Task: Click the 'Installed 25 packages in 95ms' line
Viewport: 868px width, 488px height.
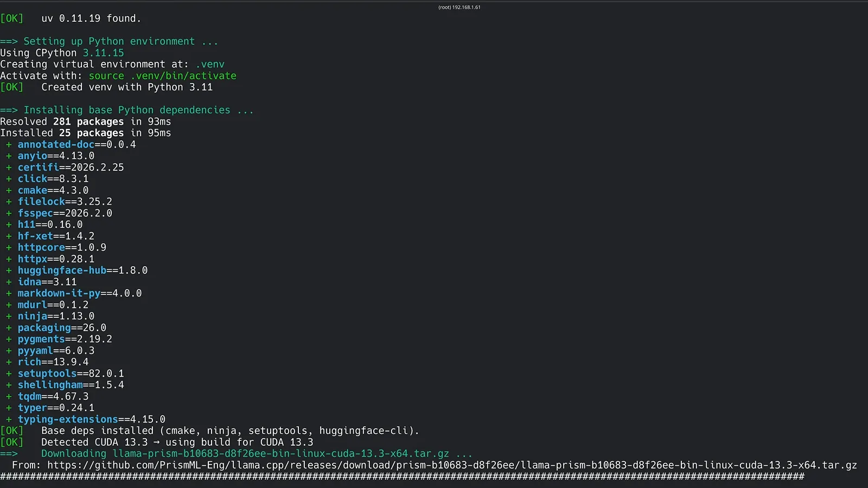Action: click(x=86, y=133)
